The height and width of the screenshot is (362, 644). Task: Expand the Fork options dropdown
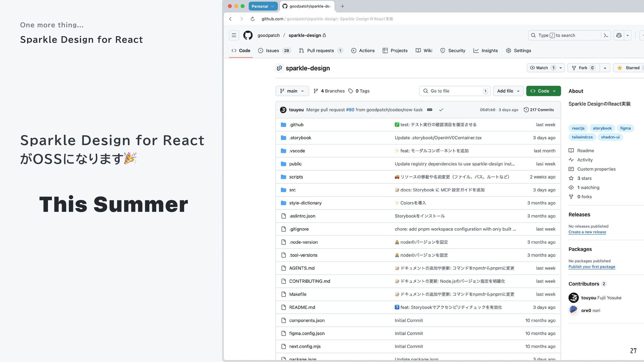605,68
